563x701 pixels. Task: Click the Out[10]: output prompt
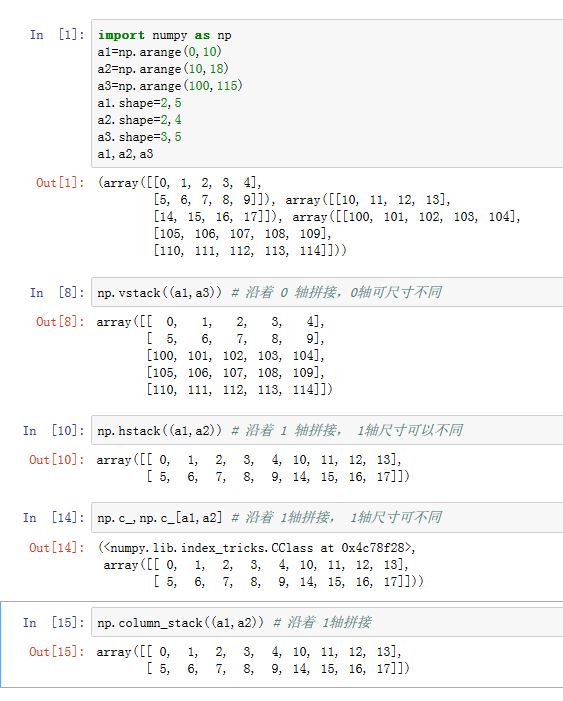tap(57, 460)
